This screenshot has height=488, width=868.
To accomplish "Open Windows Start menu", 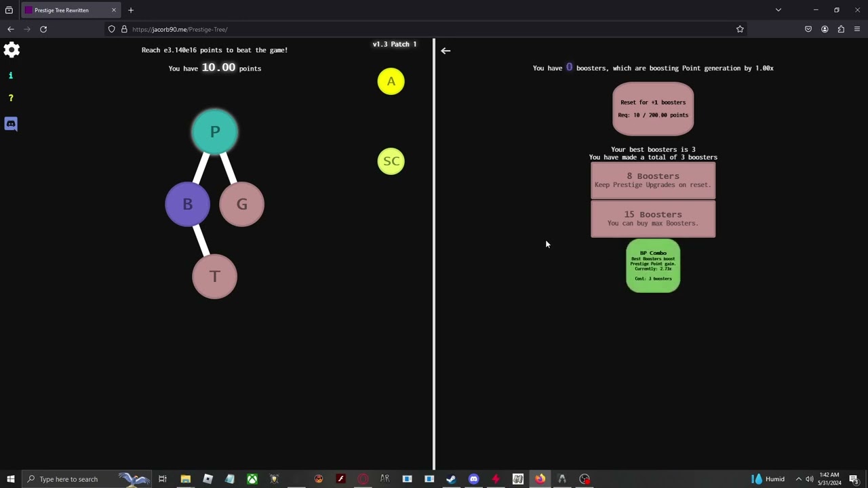I will pos(11,479).
